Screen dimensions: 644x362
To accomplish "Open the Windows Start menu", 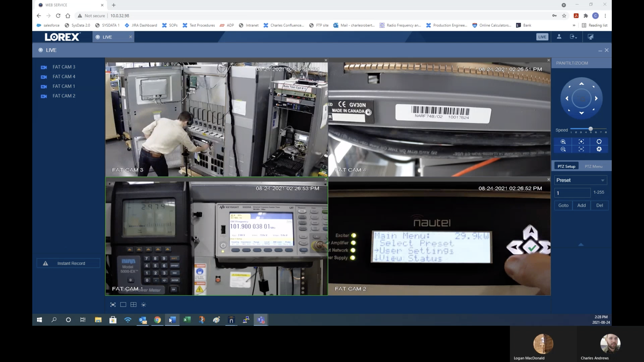I will coord(39,320).
